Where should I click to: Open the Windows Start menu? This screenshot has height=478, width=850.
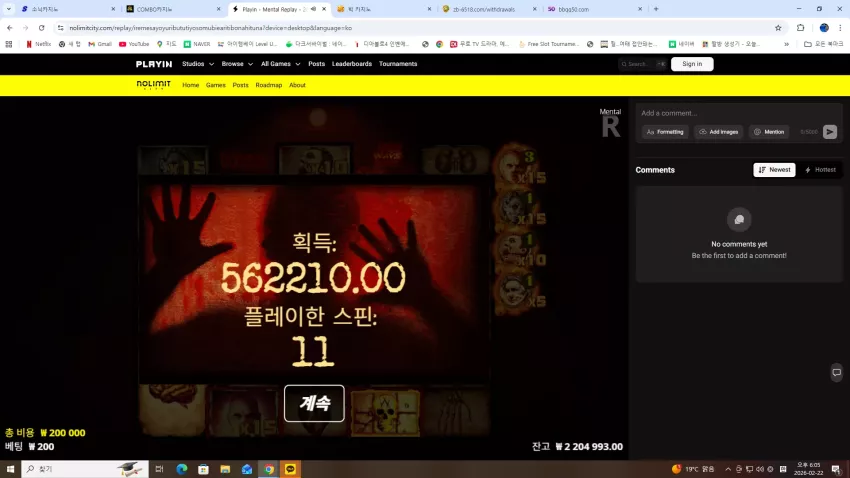(10, 469)
